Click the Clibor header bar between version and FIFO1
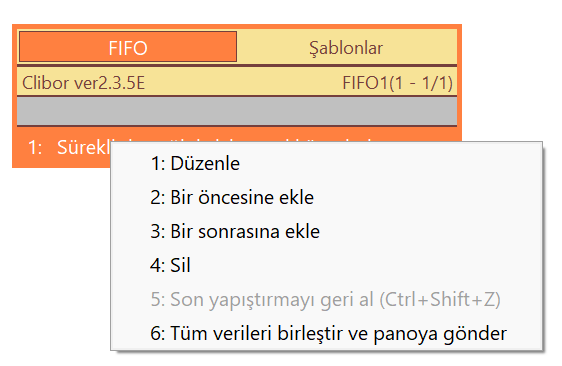The height and width of the screenshot is (366, 562). [244, 83]
